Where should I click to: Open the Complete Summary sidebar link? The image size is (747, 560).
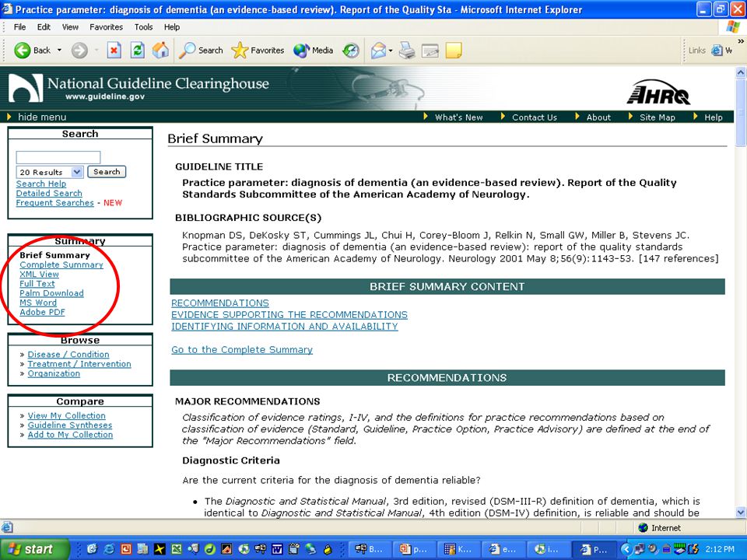[61, 264]
